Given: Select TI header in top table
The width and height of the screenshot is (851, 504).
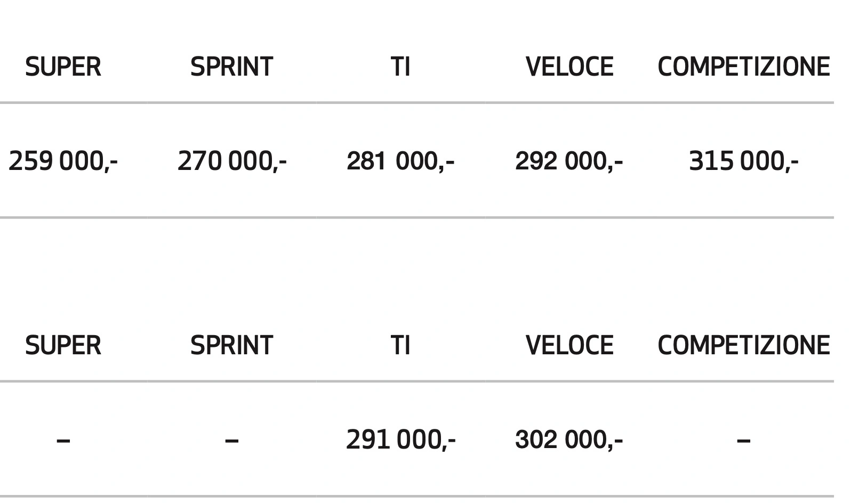Looking at the screenshot, I should click(x=400, y=67).
